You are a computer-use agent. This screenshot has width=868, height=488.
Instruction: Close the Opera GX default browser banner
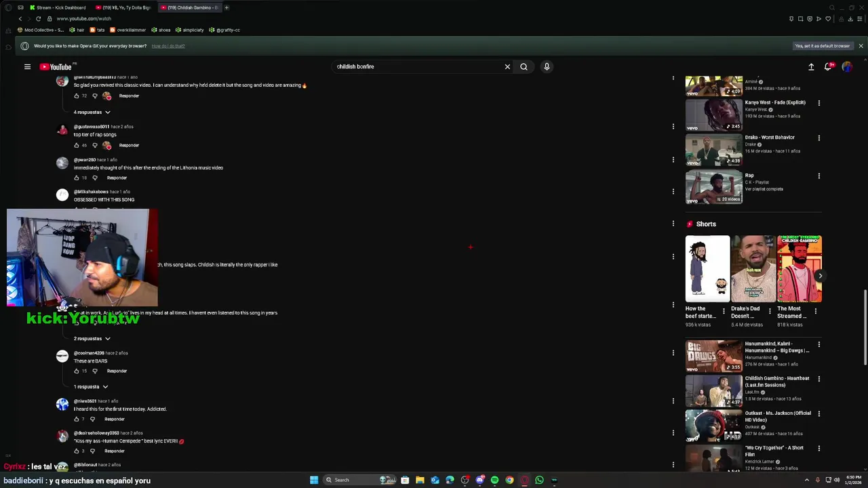point(861,46)
